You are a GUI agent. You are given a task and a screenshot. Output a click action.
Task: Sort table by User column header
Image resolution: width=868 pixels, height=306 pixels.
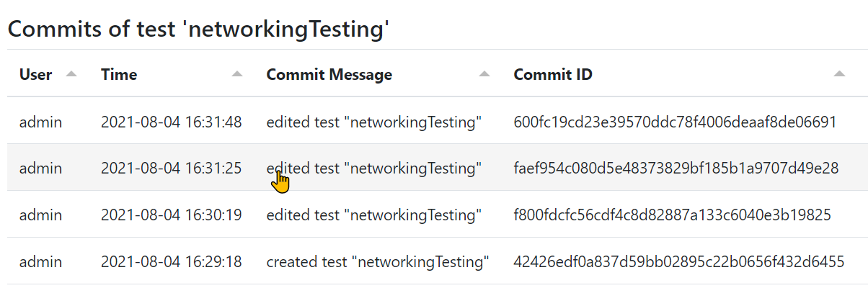pos(36,74)
